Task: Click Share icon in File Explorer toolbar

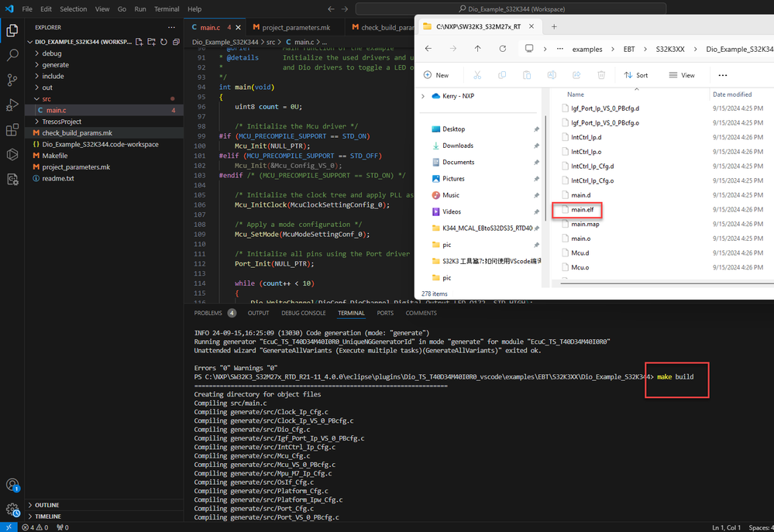Action: coord(576,75)
